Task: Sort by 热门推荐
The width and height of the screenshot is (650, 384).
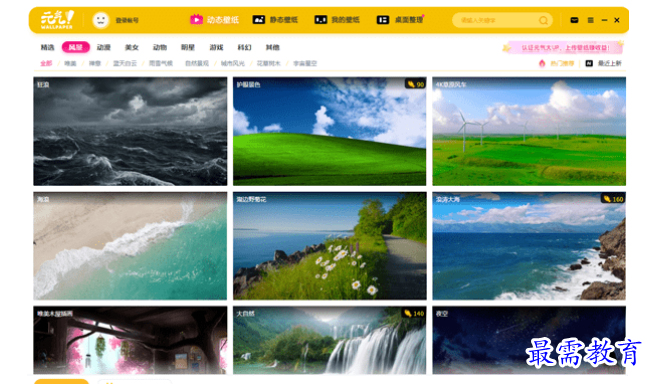Action: pyautogui.click(x=562, y=63)
